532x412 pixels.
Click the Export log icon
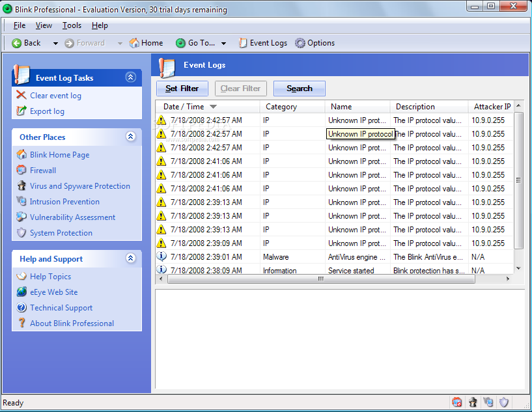21,111
